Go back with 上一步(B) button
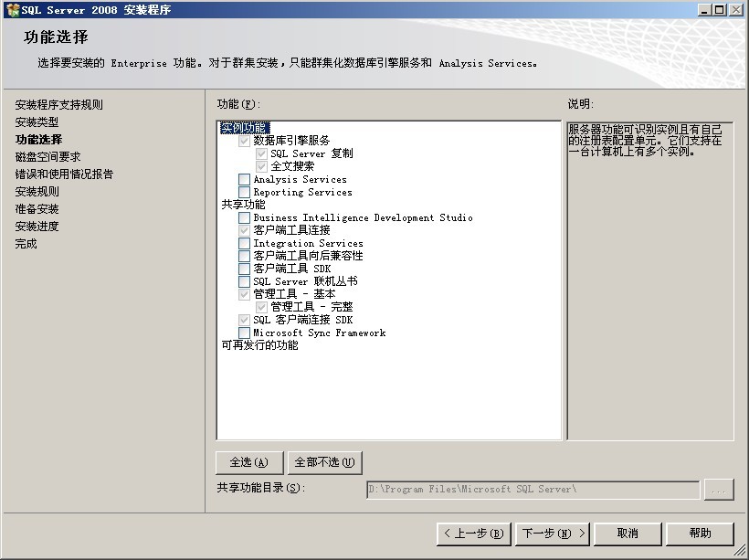 [x=474, y=534]
